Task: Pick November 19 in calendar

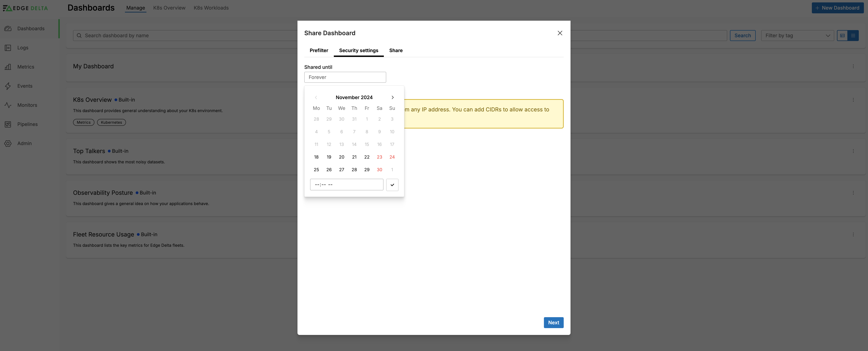Action: [329, 157]
